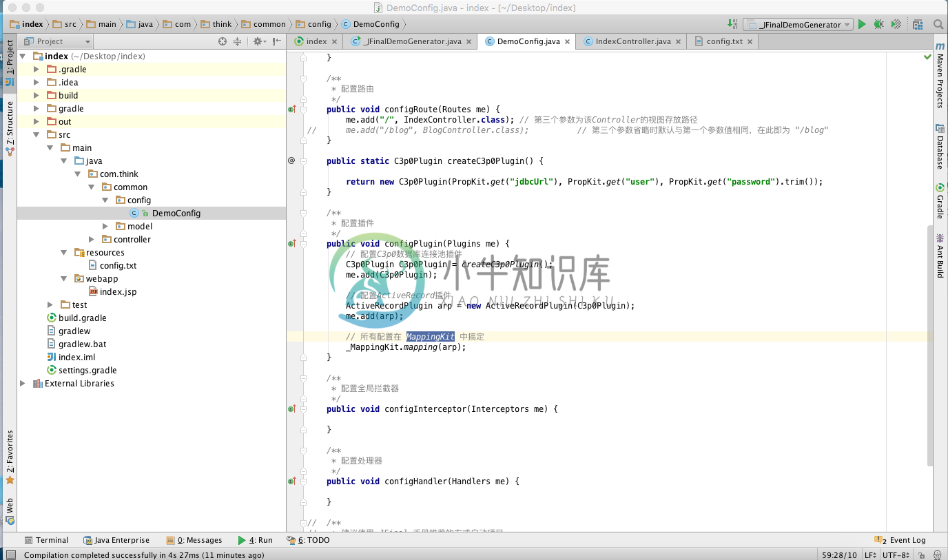Open Maven Projects side panel
This screenshot has width=948, height=560.
click(940, 75)
